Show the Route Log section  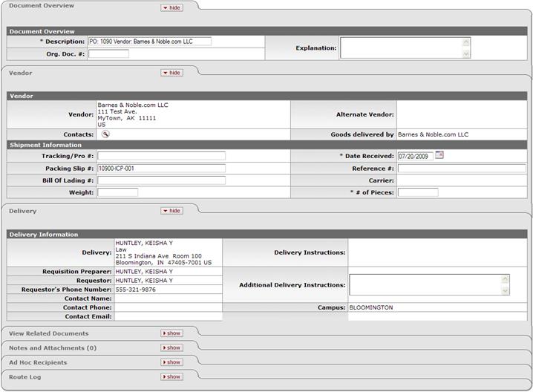(x=172, y=376)
